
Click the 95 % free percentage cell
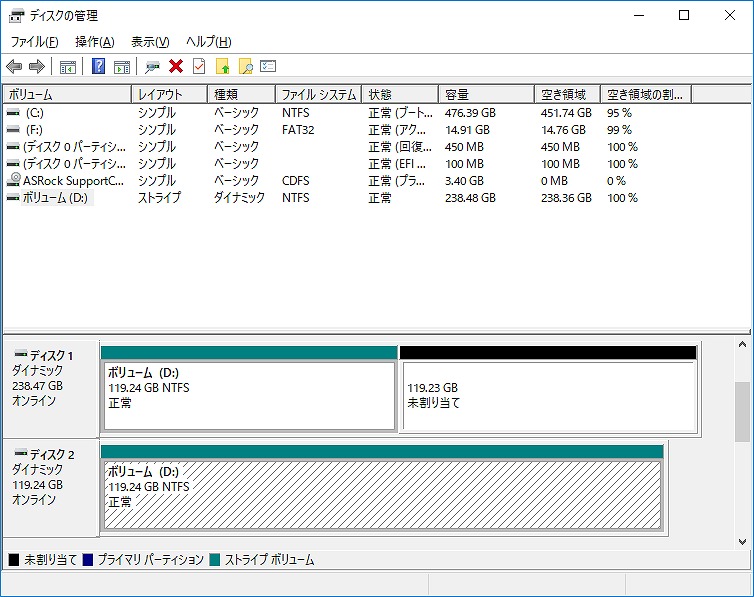click(620, 113)
